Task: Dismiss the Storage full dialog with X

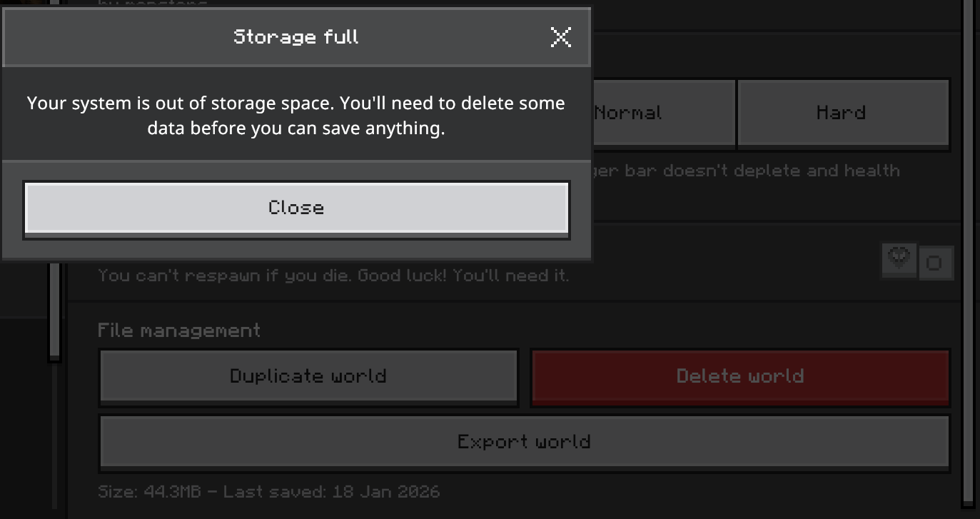Action: [561, 37]
